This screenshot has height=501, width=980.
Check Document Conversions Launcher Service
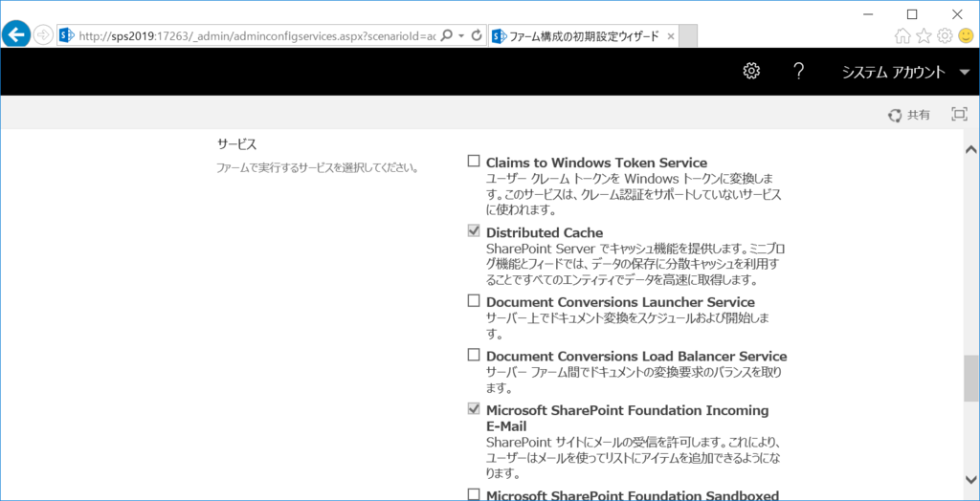click(474, 301)
